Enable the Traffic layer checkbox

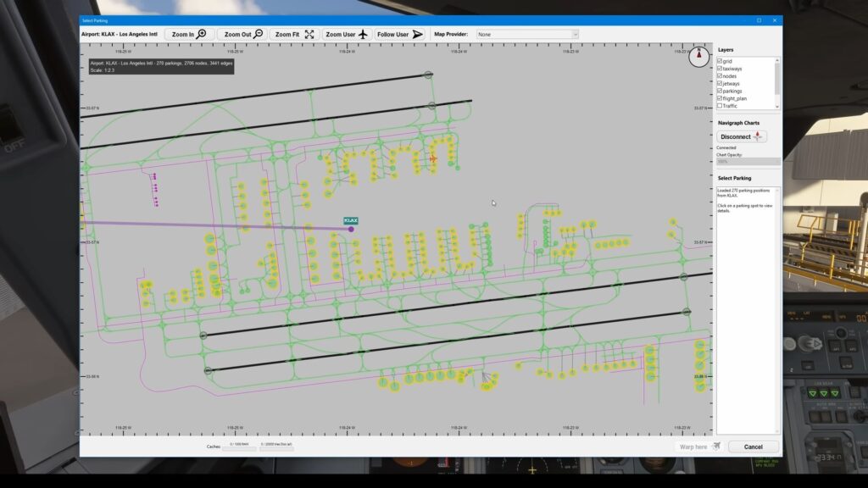click(x=720, y=106)
